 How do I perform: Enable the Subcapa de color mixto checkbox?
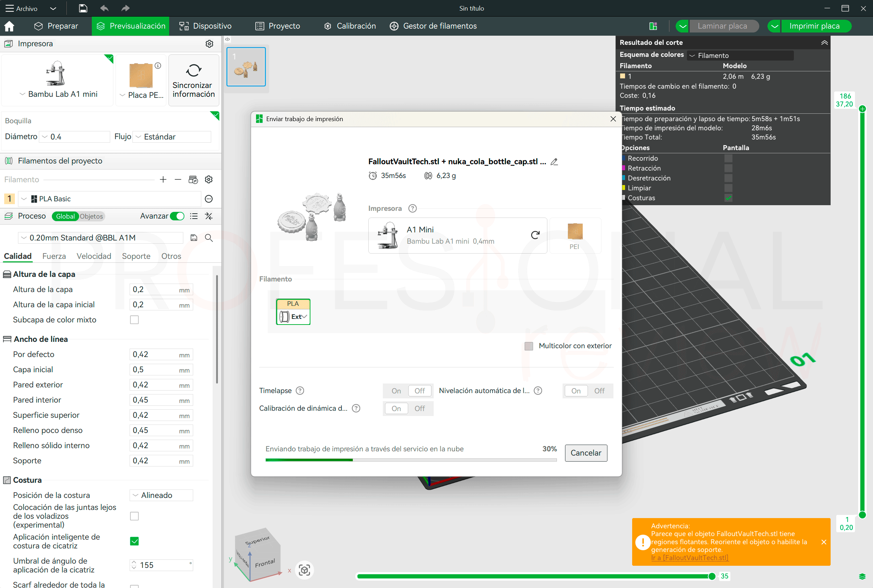134,320
